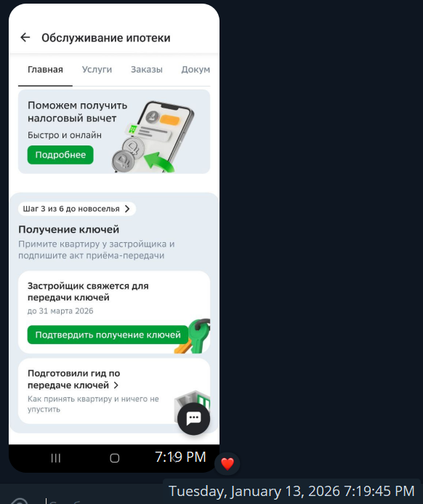The width and height of the screenshot is (423, 504).
Task: Expand the Шаг 3 из 6 до новоселья chip
Action: [77, 209]
